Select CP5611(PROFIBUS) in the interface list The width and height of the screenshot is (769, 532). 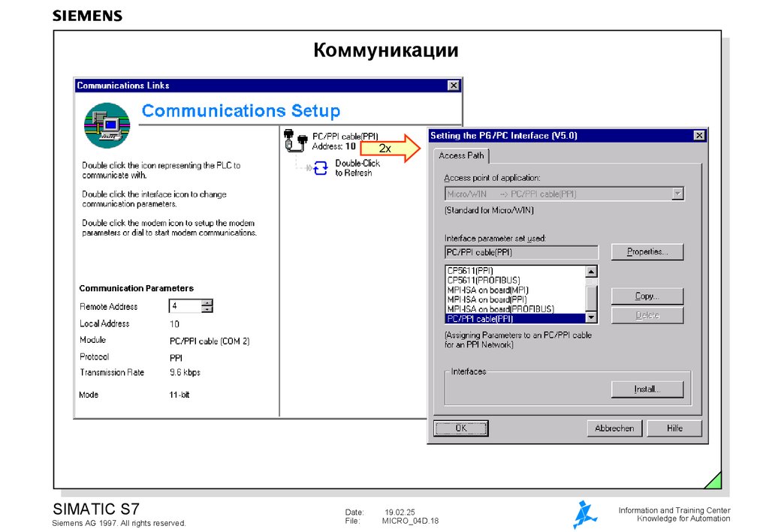click(515, 280)
